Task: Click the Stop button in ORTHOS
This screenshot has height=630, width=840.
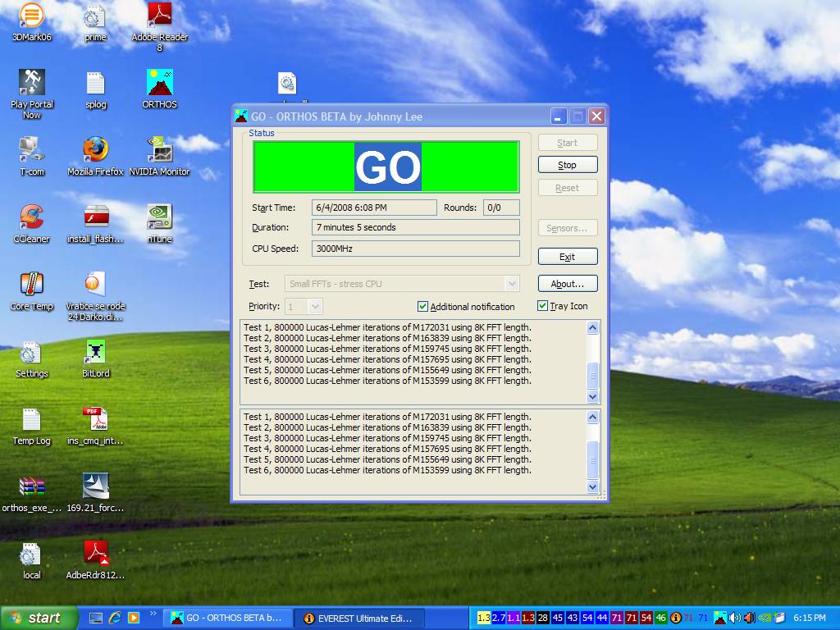Action: (x=568, y=165)
